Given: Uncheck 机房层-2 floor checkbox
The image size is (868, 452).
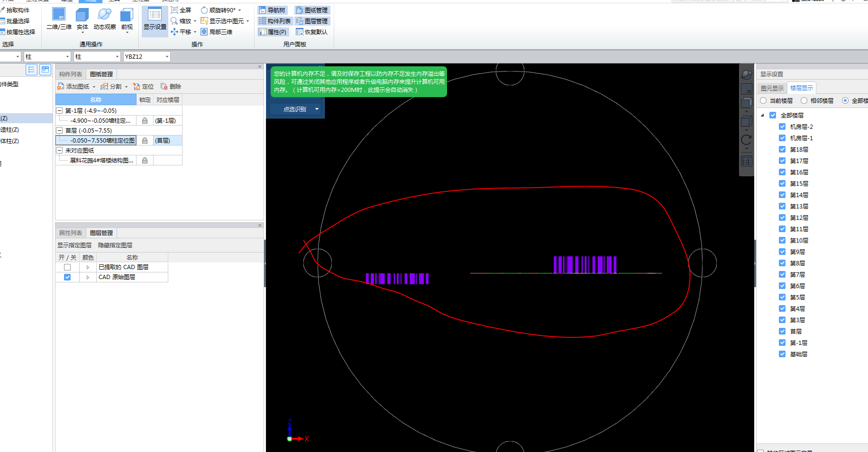Looking at the screenshot, I should click(x=782, y=127).
